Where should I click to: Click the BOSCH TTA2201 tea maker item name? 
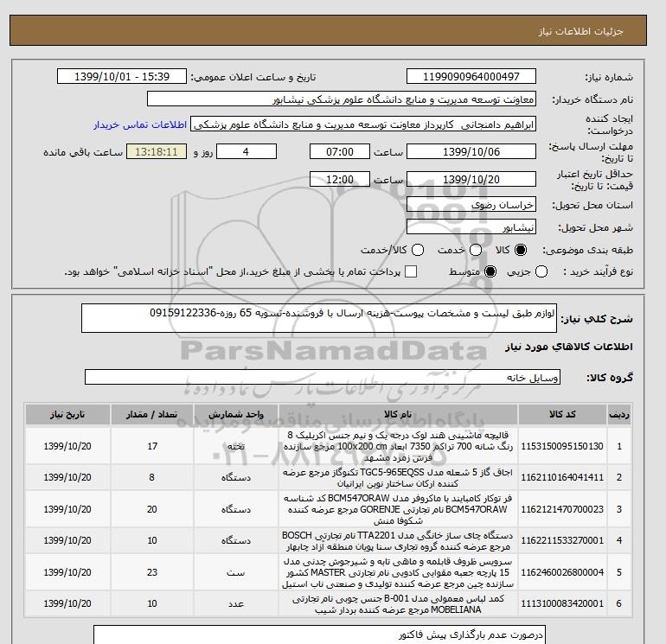398,540
